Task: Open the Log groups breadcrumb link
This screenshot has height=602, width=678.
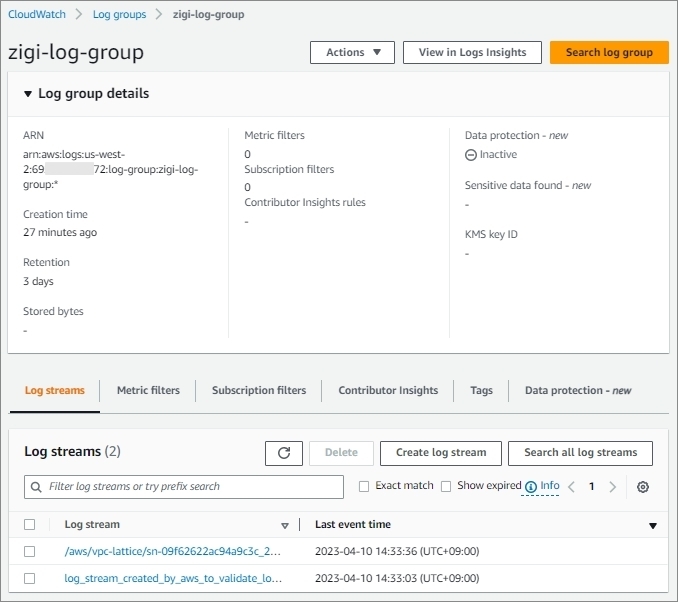Action: [x=119, y=14]
